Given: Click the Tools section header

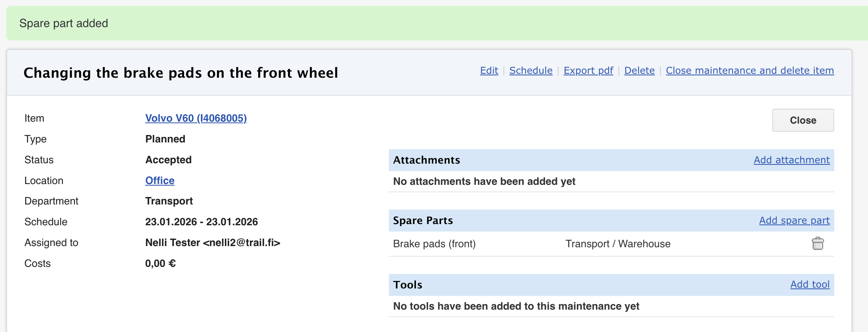Looking at the screenshot, I should click(x=408, y=285).
